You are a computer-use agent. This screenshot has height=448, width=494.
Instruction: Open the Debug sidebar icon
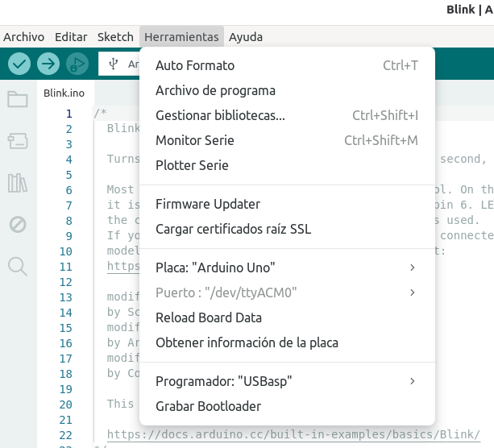18,225
